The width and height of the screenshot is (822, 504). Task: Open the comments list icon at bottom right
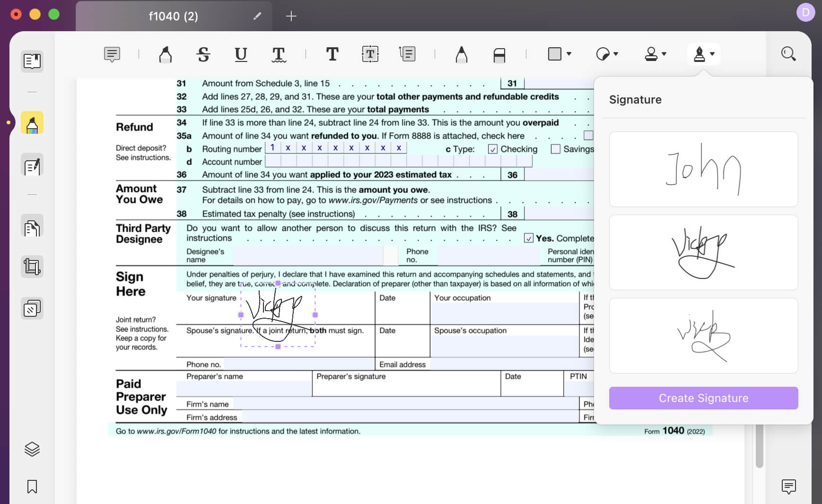coord(789,487)
